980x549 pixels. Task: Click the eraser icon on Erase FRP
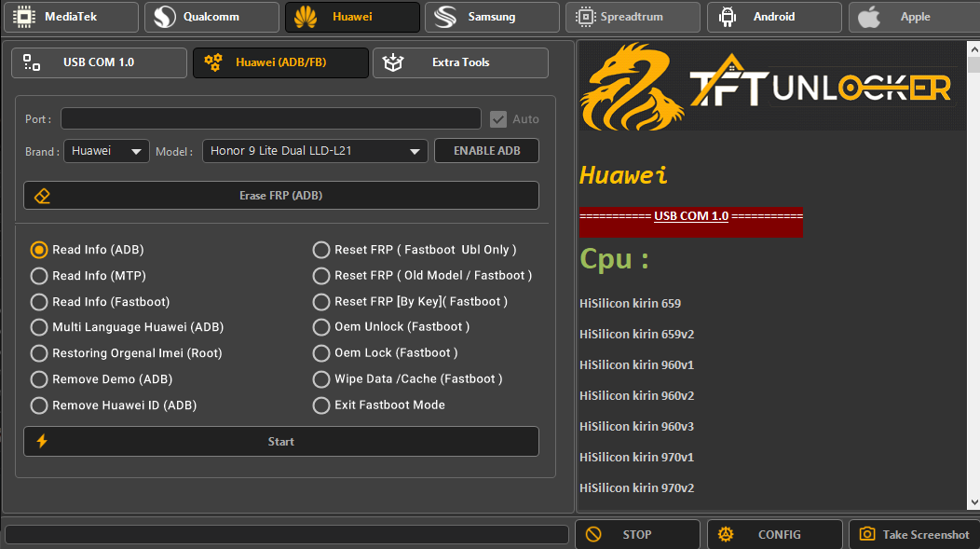point(43,196)
